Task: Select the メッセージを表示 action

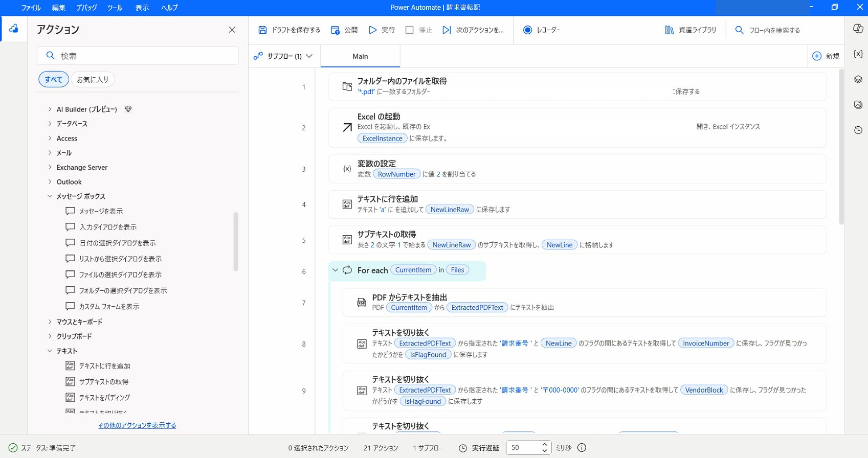Action: click(x=101, y=211)
